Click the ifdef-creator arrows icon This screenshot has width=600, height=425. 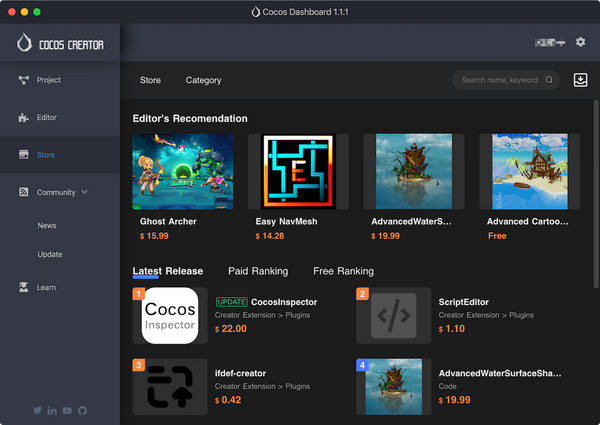170,387
